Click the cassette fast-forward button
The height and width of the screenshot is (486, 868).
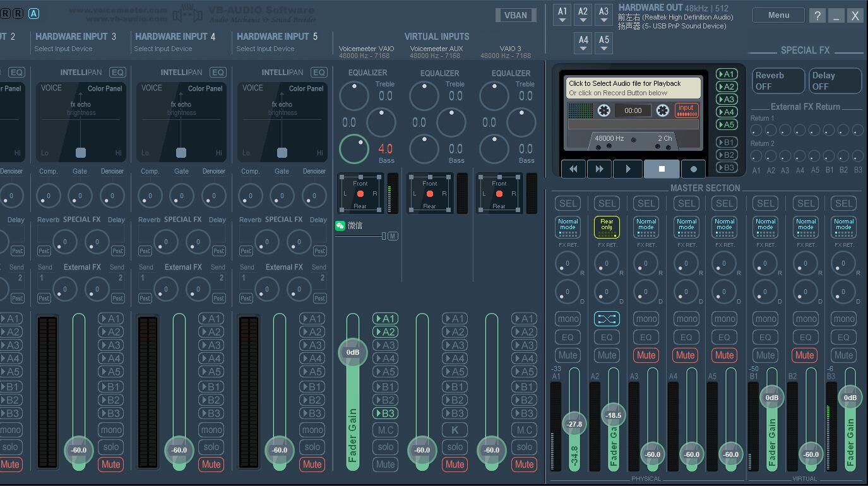click(599, 169)
